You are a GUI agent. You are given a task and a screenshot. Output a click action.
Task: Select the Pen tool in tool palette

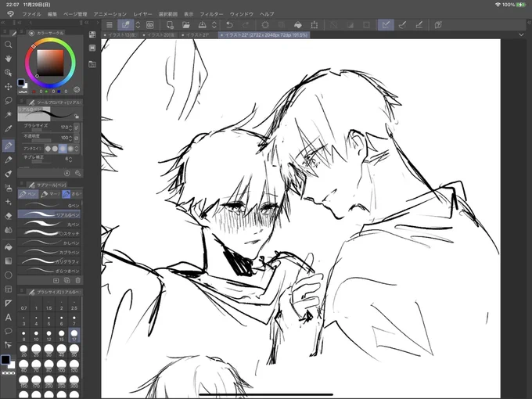(9, 146)
